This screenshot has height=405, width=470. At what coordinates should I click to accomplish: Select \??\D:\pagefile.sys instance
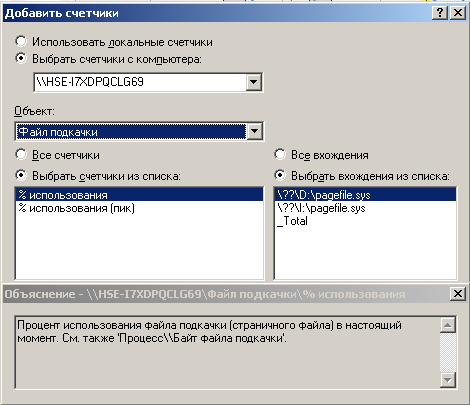365,195
